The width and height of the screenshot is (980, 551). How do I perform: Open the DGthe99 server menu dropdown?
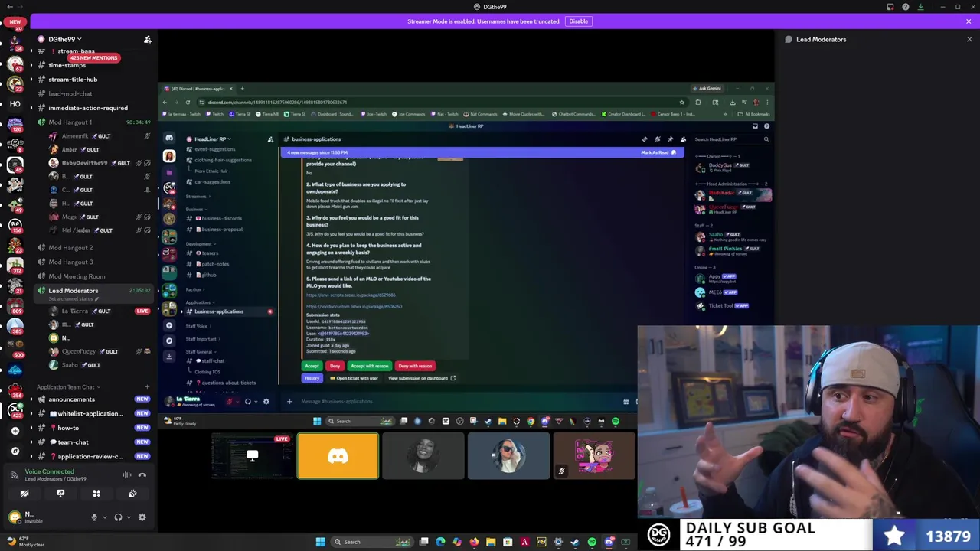point(65,39)
